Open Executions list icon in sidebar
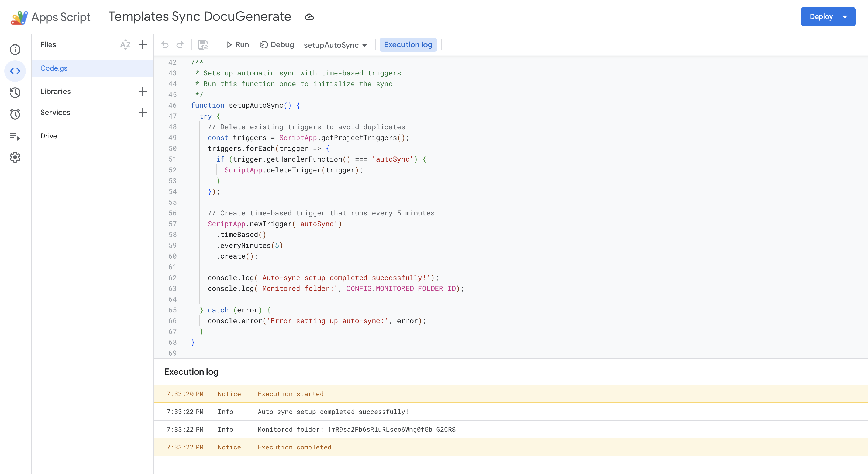The image size is (868, 474). 15,136
